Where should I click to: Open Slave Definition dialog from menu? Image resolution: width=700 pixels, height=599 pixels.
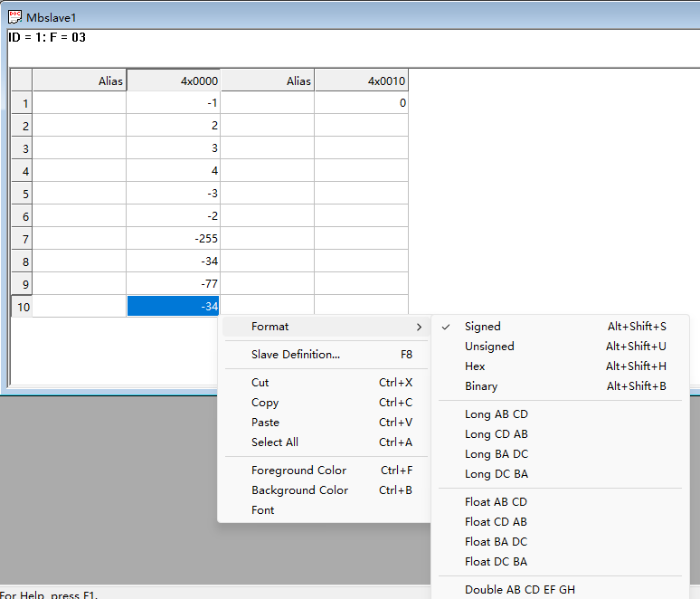(x=296, y=355)
